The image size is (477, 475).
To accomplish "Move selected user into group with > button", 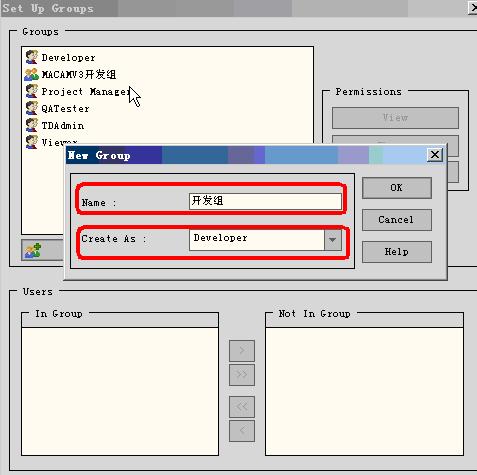I will coord(242,351).
